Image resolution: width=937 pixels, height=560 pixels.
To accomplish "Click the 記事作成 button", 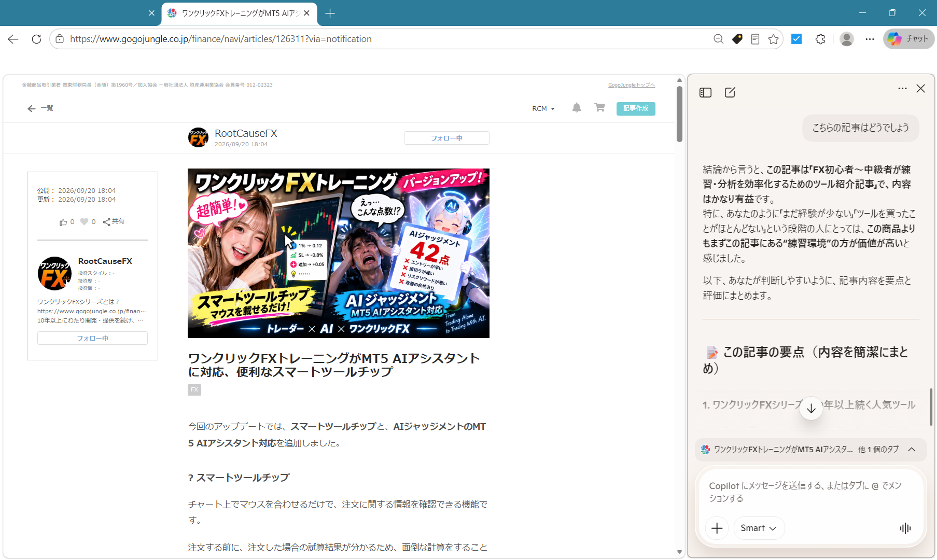I will pos(636,108).
